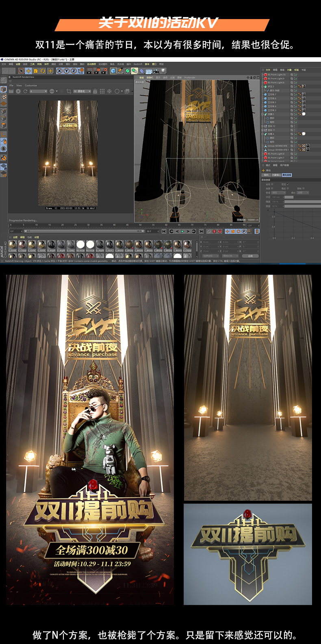This screenshot has height=644, width=321.
Task: Toggle the X axis lock
Action: point(60,71)
